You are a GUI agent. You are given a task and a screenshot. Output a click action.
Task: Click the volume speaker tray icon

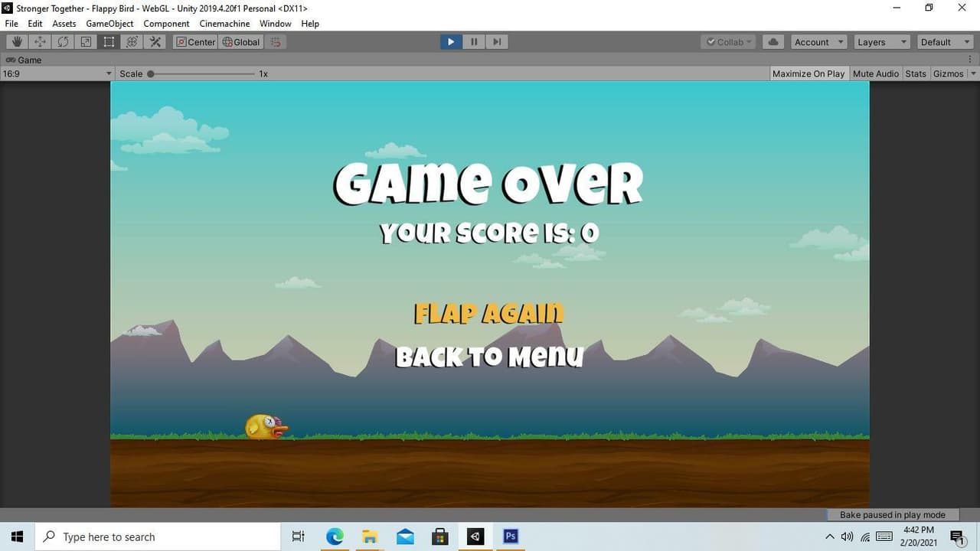(x=847, y=536)
